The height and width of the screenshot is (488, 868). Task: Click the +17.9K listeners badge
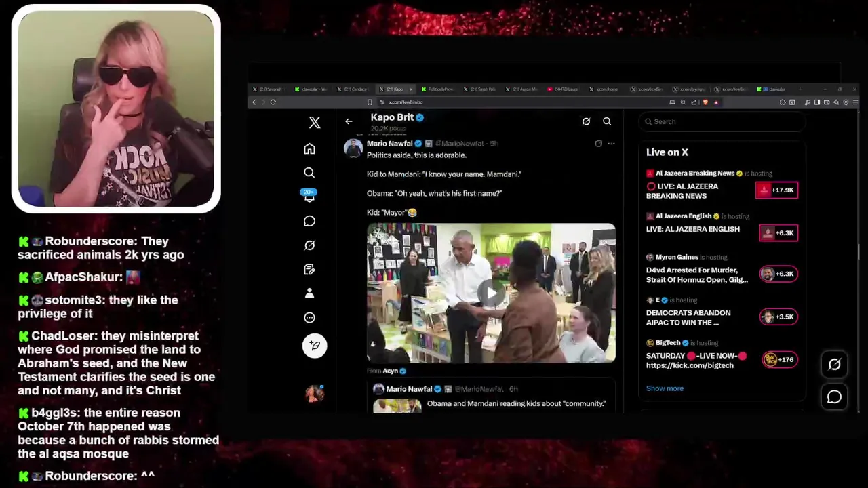click(777, 190)
